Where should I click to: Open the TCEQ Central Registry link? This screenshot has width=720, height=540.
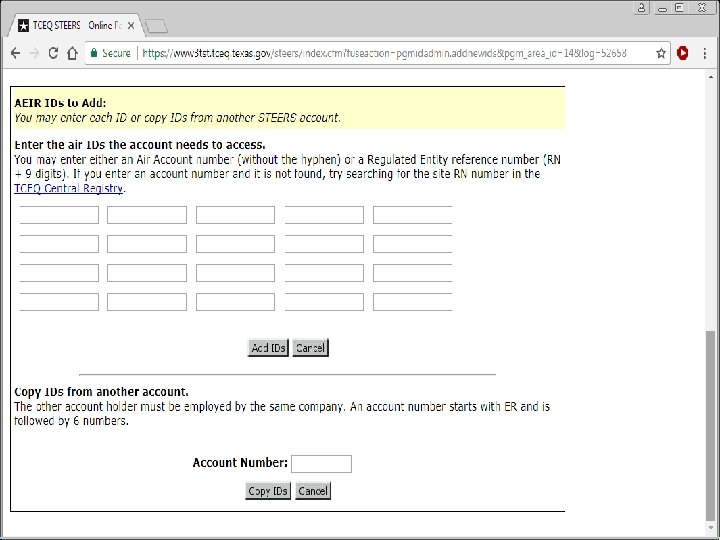68,189
